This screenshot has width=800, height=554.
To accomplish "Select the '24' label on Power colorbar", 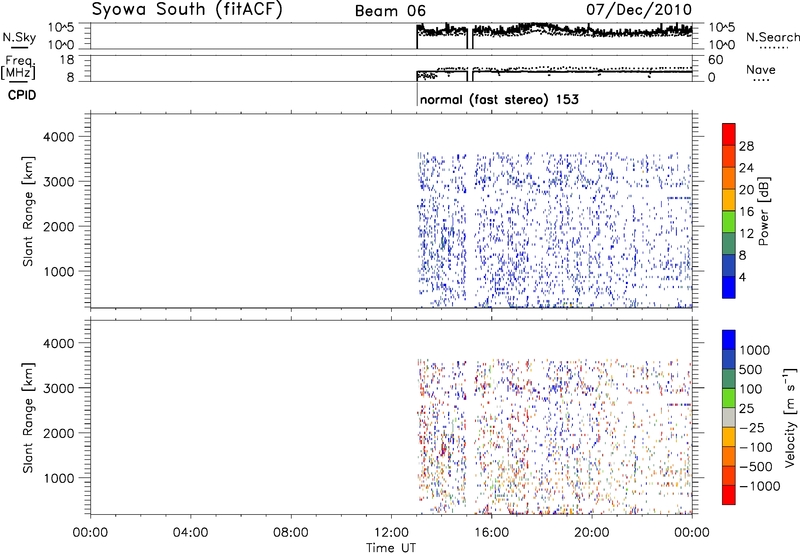I will pyautogui.click(x=746, y=168).
